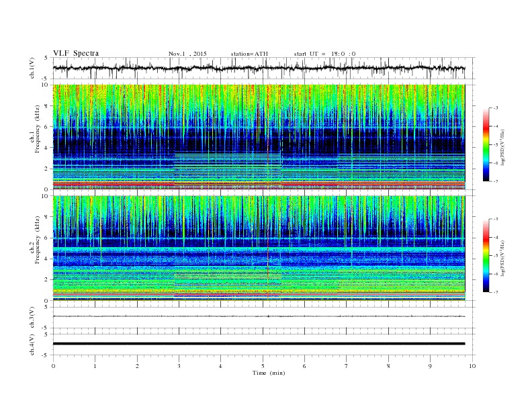The height and width of the screenshot is (411, 532).
Task: Click the ch.3 voltage waveform trace
Action: point(259,316)
